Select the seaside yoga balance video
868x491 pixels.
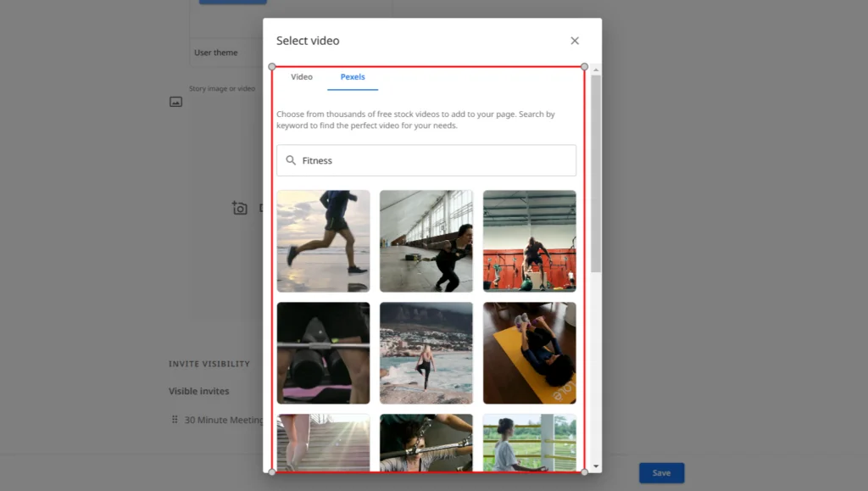pyautogui.click(x=426, y=353)
